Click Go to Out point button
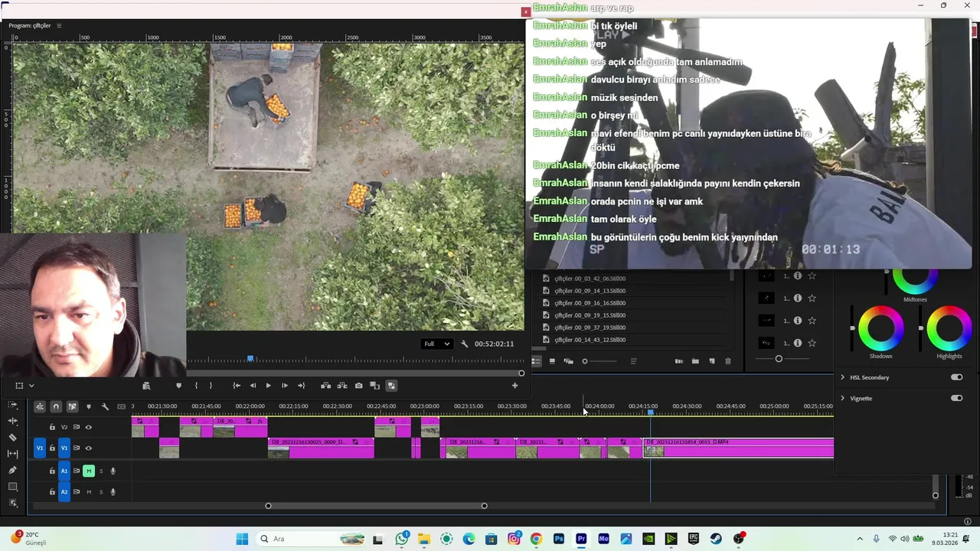Screen dimensions: 980x551 tap(301, 386)
